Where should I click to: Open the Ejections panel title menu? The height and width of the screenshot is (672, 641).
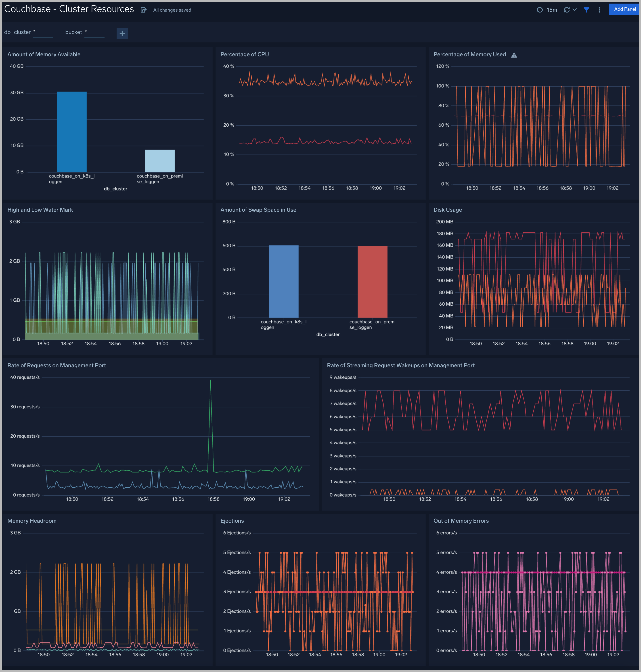(232, 521)
